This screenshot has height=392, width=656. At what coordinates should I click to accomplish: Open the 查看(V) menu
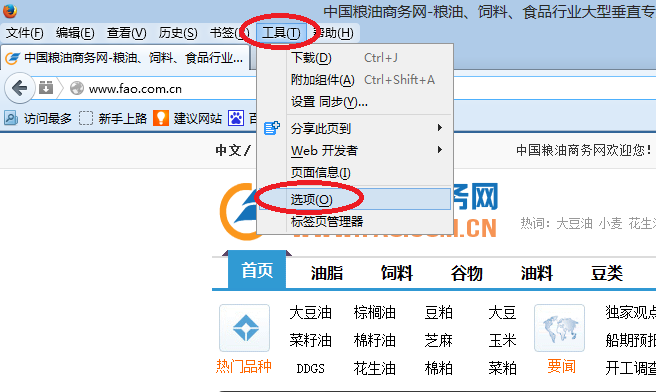coord(126,33)
